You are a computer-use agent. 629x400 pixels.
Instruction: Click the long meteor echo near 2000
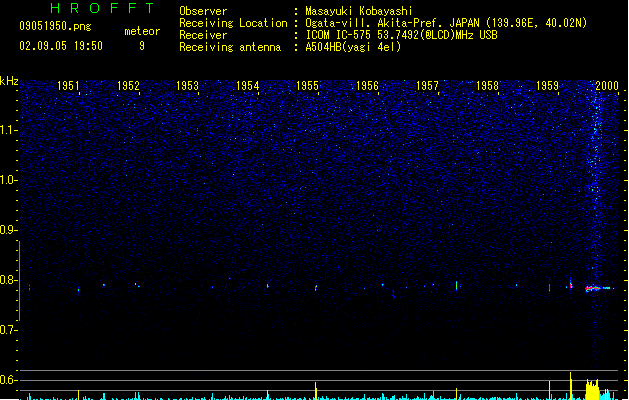pyautogui.click(x=599, y=288)
